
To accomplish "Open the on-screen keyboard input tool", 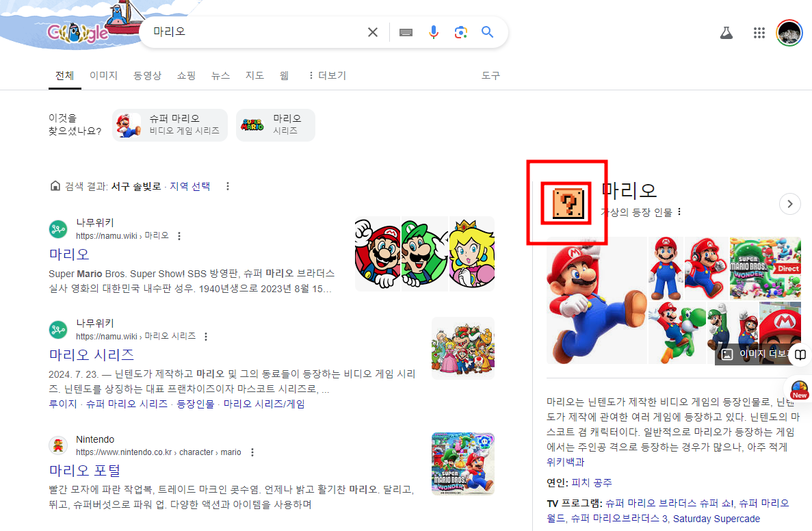I will (406, 32).
